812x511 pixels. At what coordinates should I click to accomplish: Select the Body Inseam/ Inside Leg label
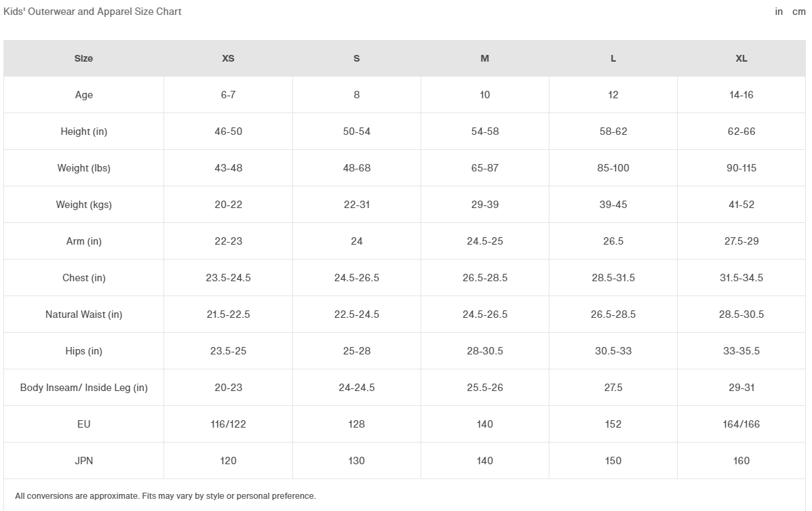coord(83,388)
